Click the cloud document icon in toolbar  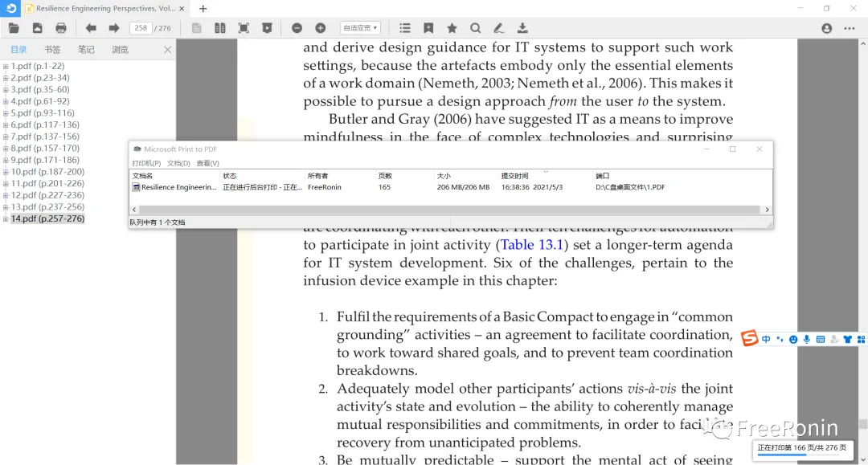point(37,28)
